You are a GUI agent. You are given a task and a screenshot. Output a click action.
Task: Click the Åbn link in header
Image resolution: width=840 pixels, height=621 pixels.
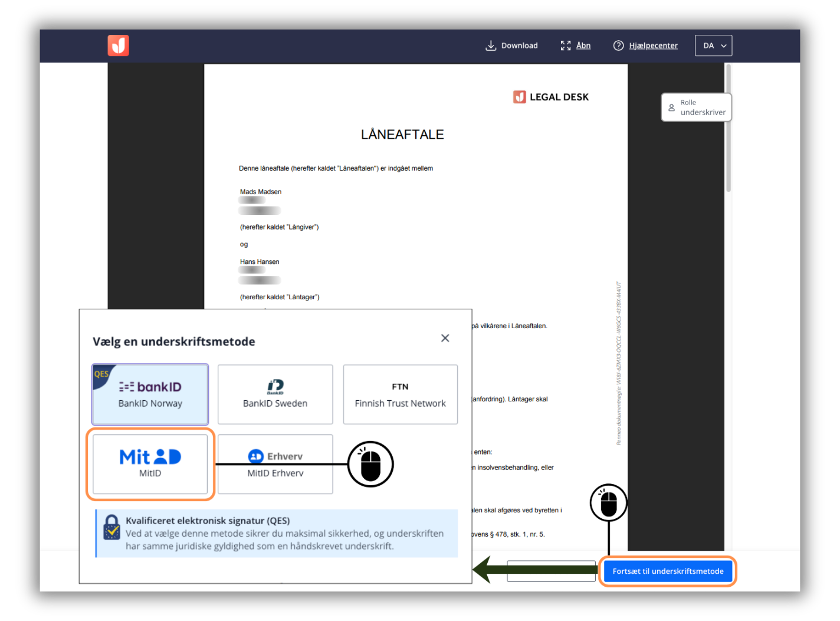pos(583,45)
